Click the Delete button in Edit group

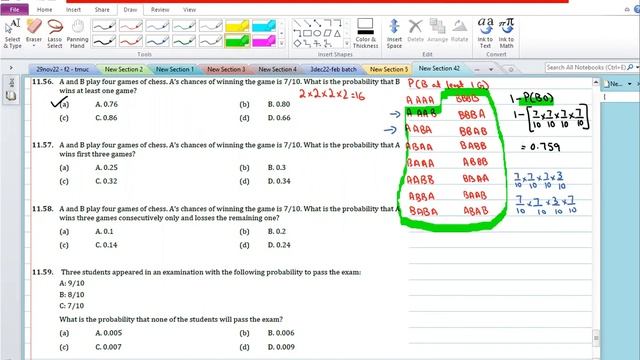pyautogui.click(x=416, y=31)
